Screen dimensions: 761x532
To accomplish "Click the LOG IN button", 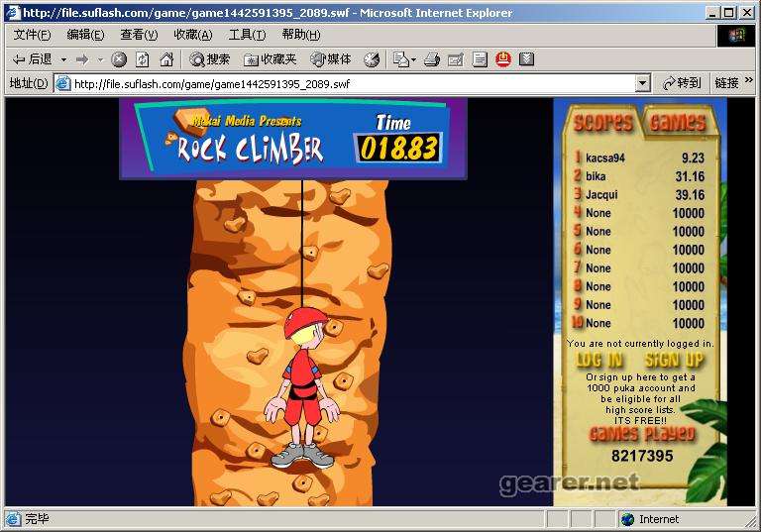I will 599,361.
